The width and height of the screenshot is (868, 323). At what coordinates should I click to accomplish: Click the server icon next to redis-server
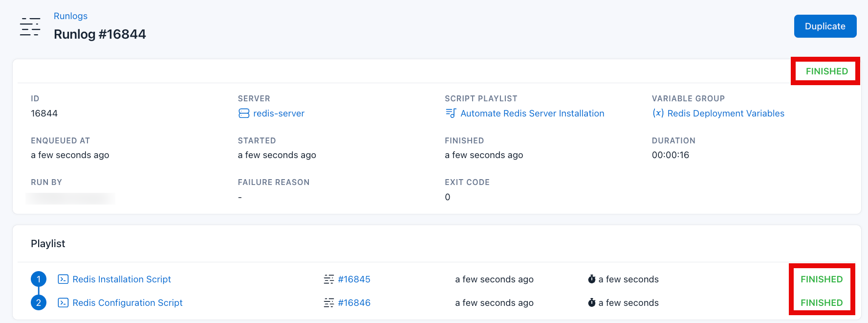(x=243, y=114)
